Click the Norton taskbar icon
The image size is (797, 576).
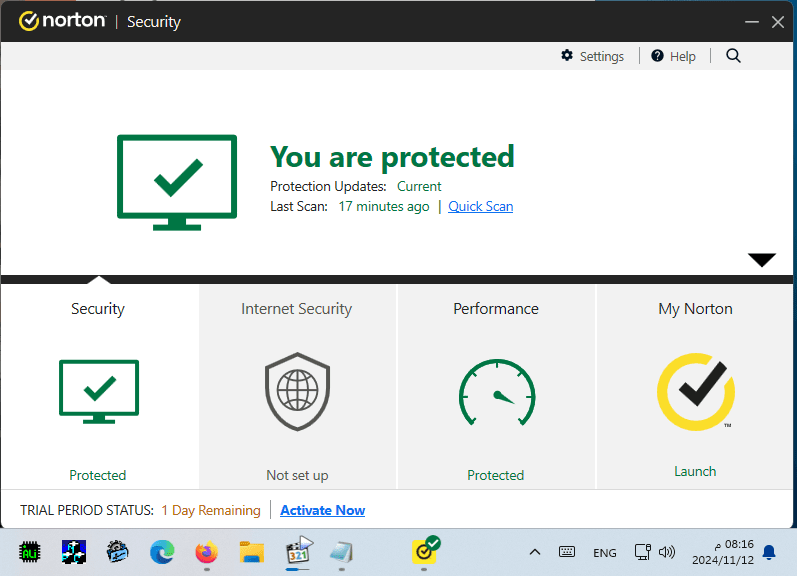click(426, 550)
